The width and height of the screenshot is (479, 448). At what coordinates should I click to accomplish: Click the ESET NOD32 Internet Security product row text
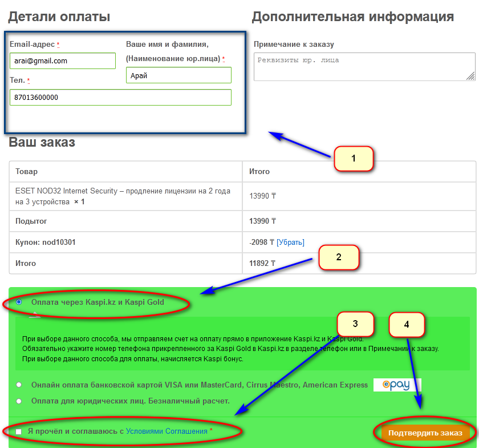pyautogui.click(x=123, y=196)
